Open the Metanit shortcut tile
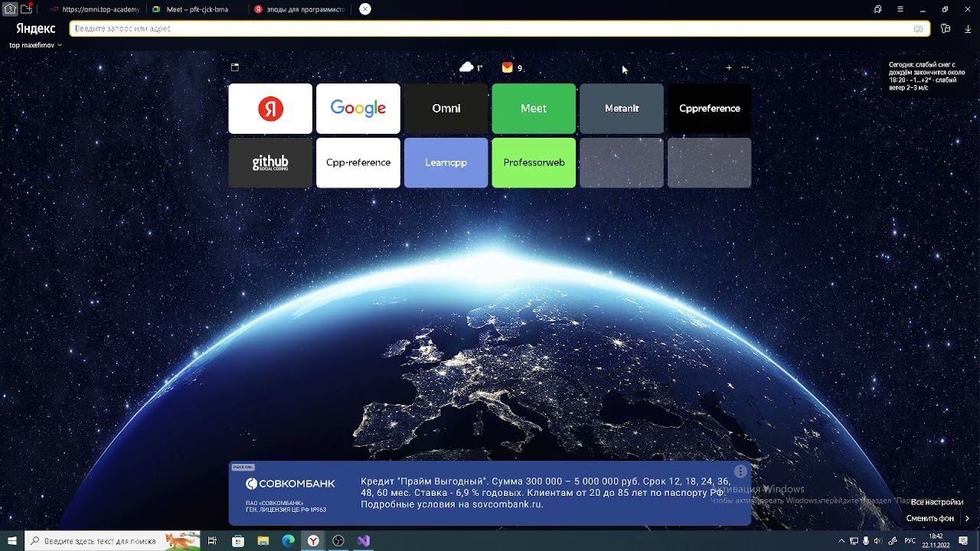Image resolution: width=980 pixels, height=551 pixels. (x=622, y=109)
